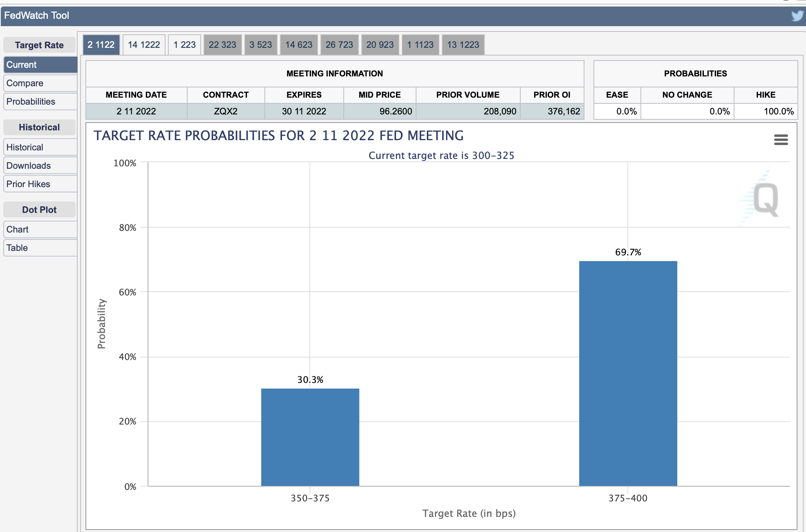
Task: Open the chart hamburger context menu
Action: 781,140
